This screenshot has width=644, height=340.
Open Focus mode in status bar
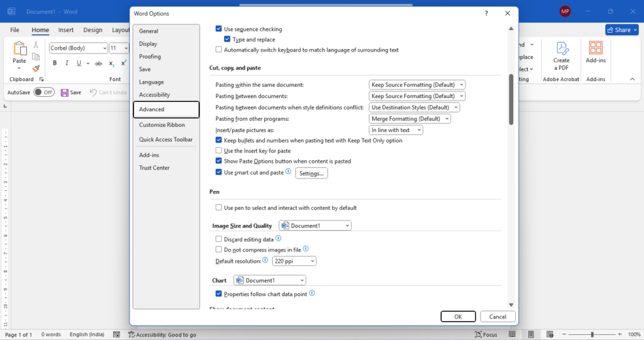(486, 335)
